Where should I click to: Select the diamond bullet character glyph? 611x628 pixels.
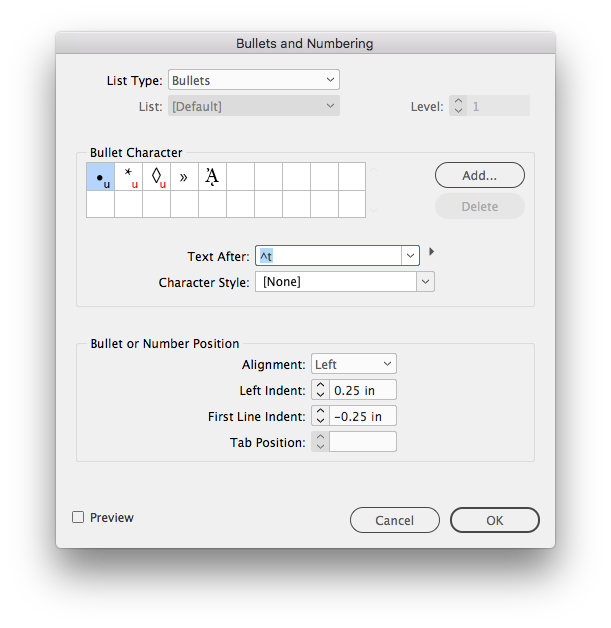pos(156,177)
